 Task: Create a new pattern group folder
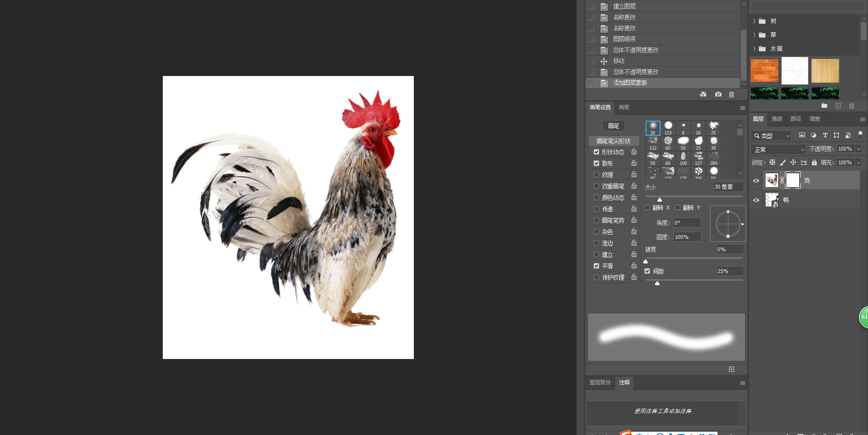tap(824, 106)
